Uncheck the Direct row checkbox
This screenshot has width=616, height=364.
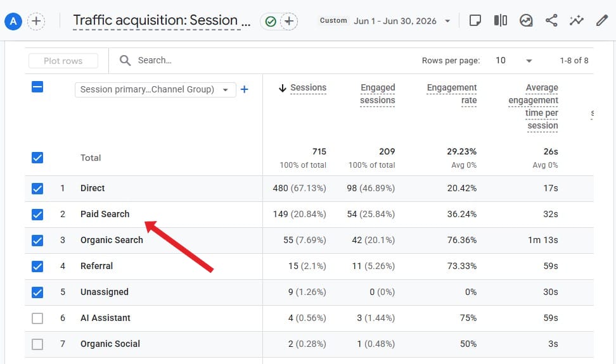point(37,189)
